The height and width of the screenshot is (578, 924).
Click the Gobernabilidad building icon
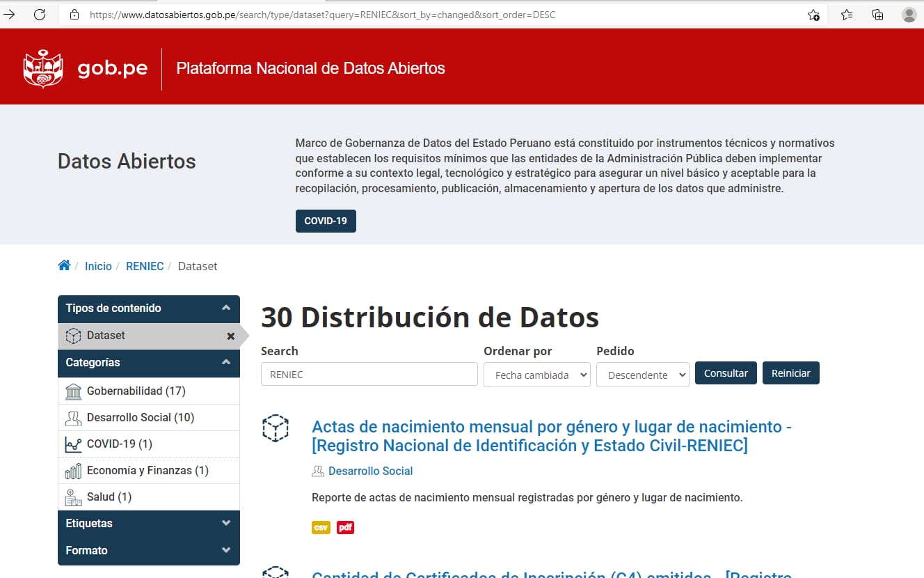pyautogui.click(x=73, y=391)
